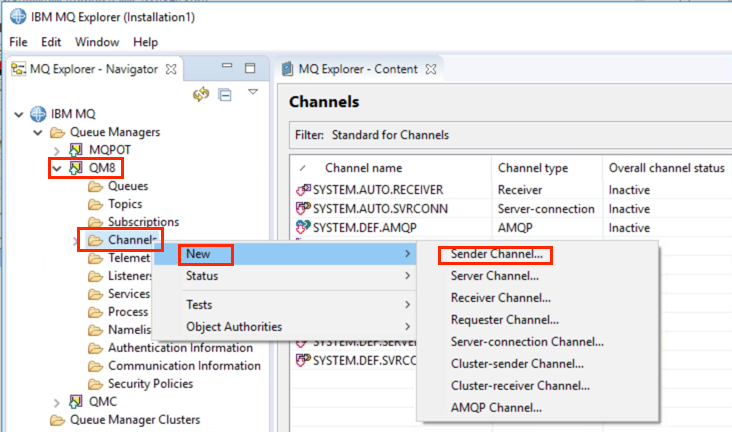Collapse the QM8 queue manager
732x432 pixels.
57,169
